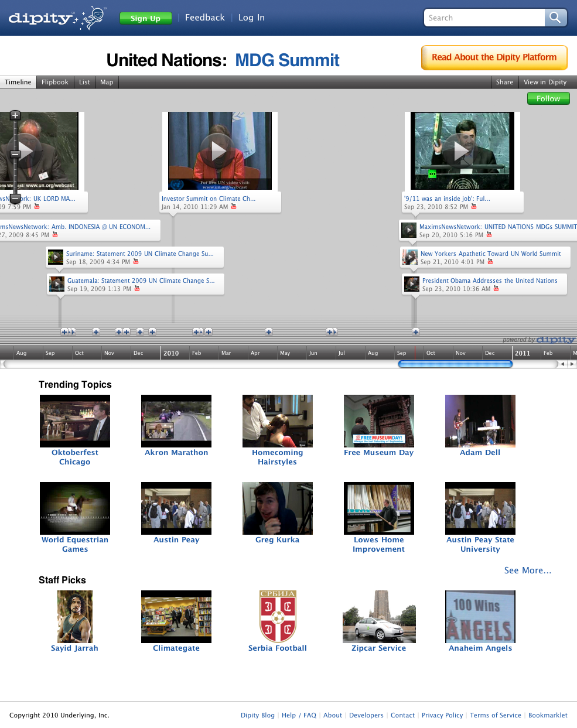
Task: Play the '9/11 was an inside job' video
Action: [462, 151]
